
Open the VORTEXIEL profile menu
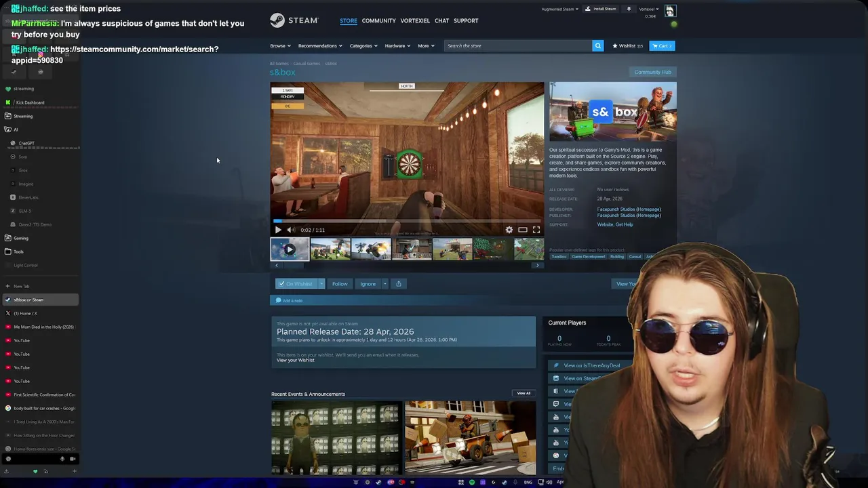tap(415, 20)
